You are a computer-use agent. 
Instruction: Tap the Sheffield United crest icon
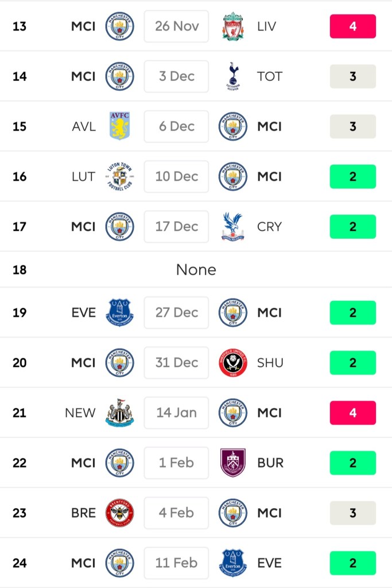click(x=233, y=362)
